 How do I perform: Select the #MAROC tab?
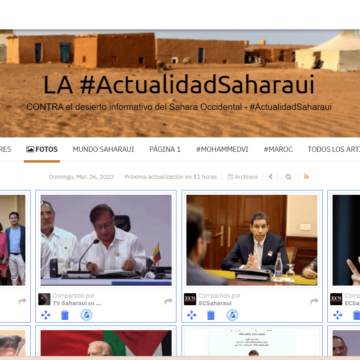(x=278, y=149)
